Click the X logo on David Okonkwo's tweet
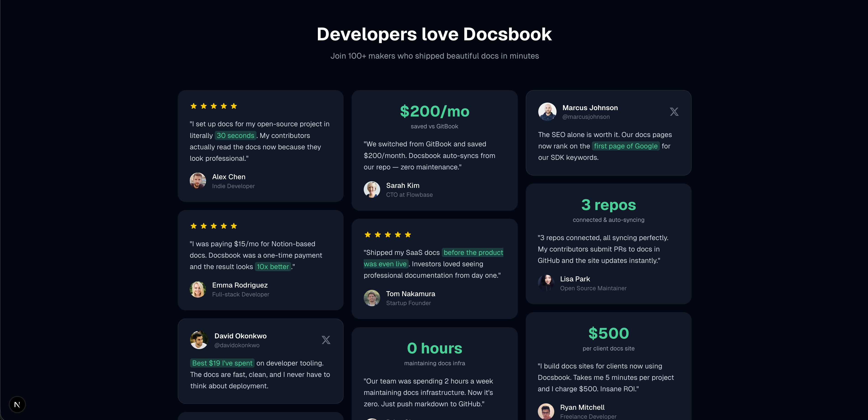 [325, 340]
